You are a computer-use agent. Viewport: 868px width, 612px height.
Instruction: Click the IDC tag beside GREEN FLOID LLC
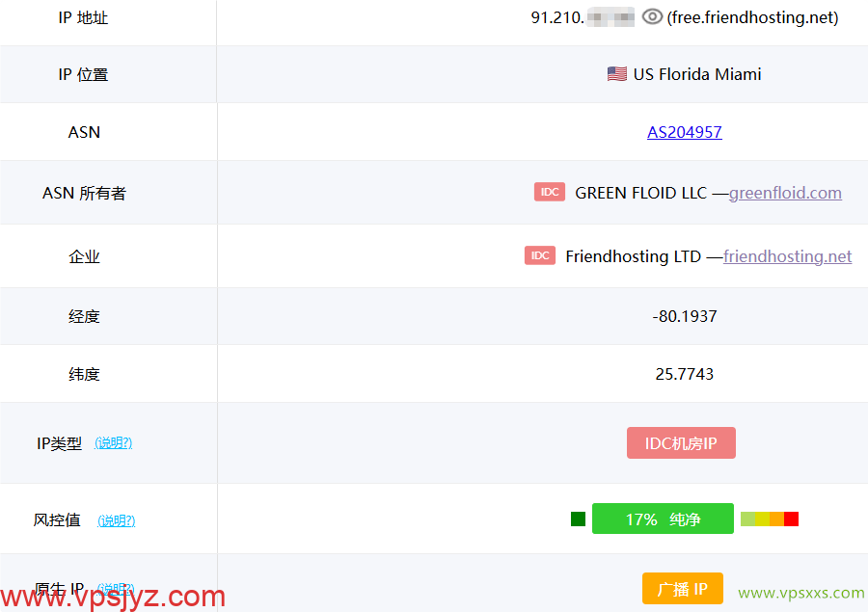pyautogui.click(x=549, y=192)
